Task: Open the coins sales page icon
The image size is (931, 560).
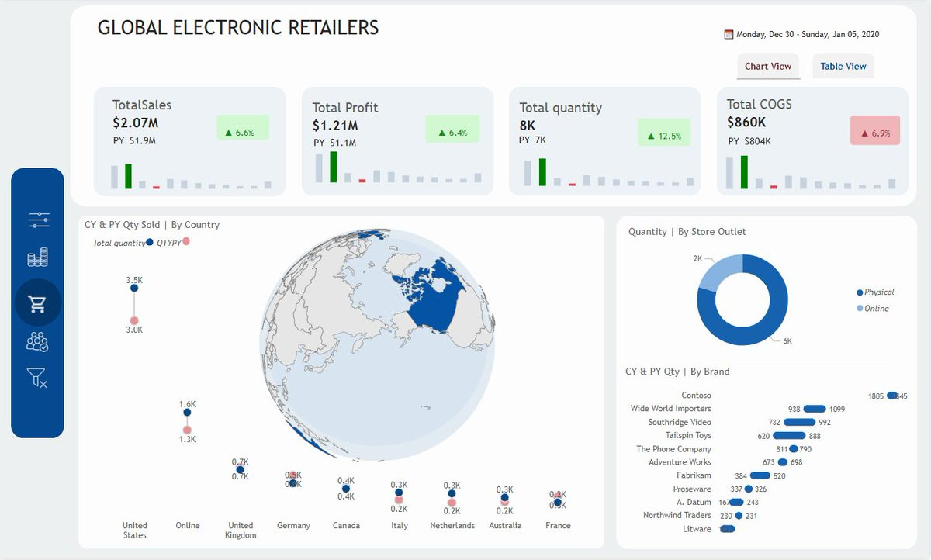Action: [x=38, y=258]
